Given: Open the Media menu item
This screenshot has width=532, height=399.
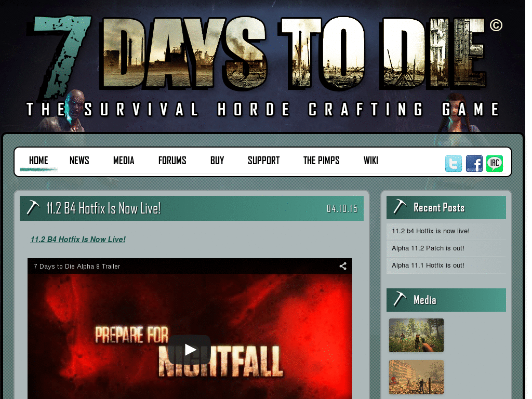Looking at the screenshot, I should tap(124, 160).
